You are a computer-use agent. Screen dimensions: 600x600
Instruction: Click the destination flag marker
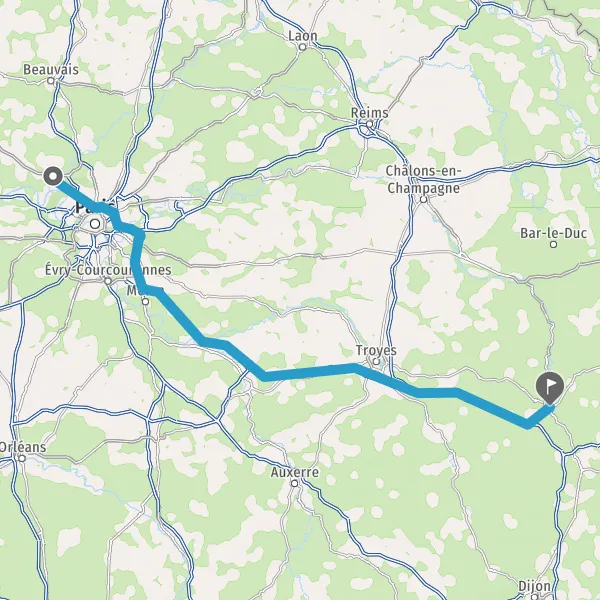tap(550, 388)
